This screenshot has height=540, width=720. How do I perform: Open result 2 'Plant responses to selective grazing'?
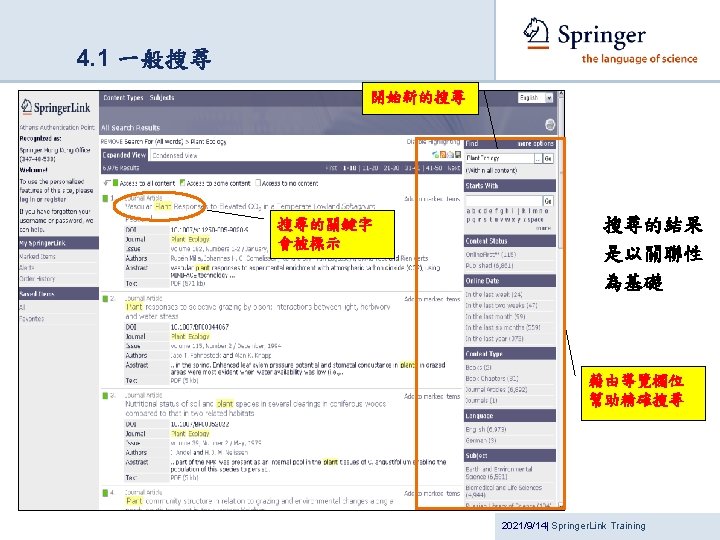pos(258,311)
